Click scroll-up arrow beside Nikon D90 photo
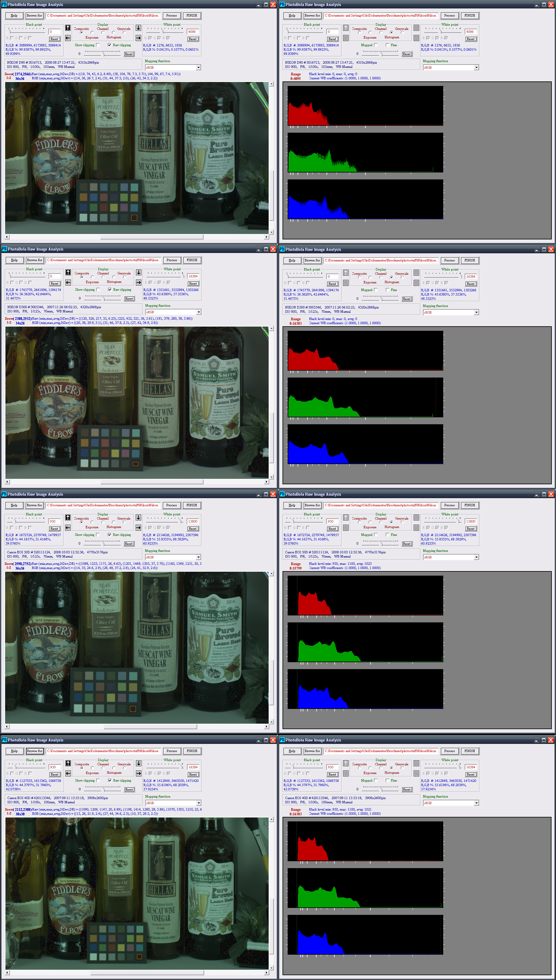Viewport: 556px width, 980px height. coord(271,84)
